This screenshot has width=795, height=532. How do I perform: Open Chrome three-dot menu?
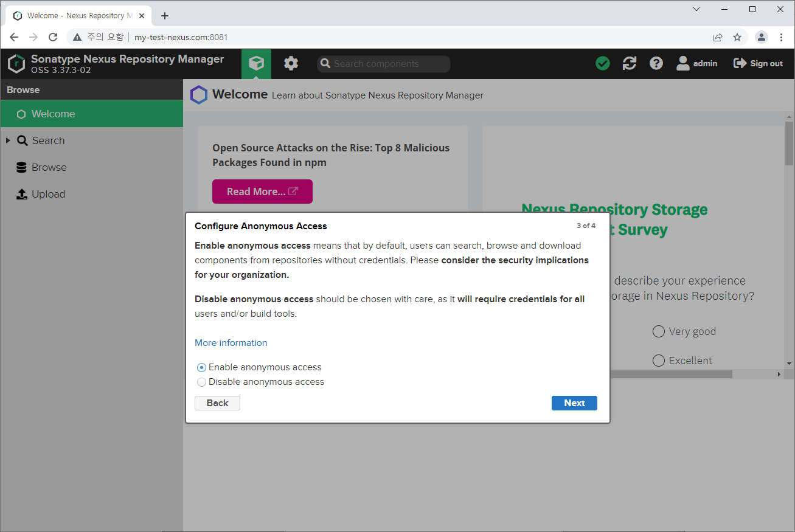point(782,37)
